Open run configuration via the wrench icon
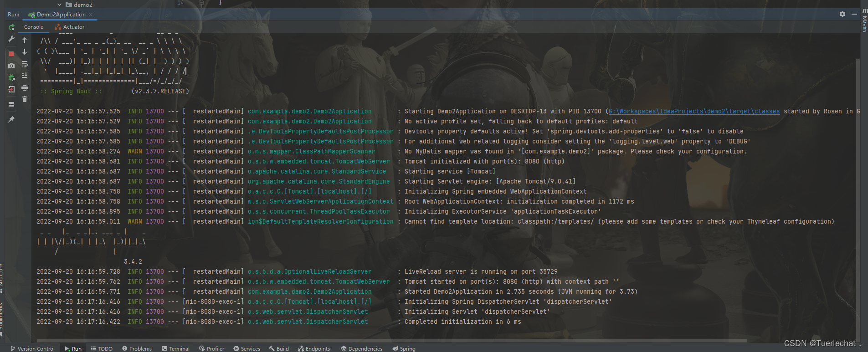The height and width of the screenshot is (352, 868). [11, 40]
